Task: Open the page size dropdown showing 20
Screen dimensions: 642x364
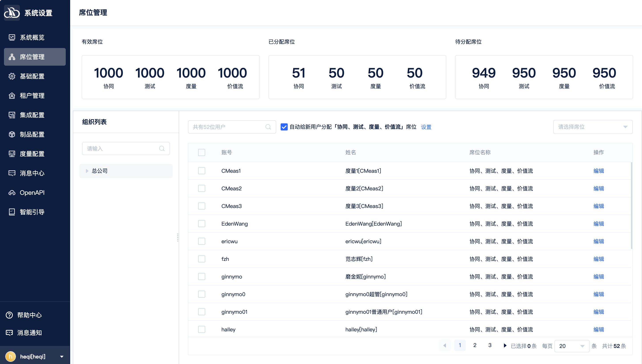Action: point(572,346)
